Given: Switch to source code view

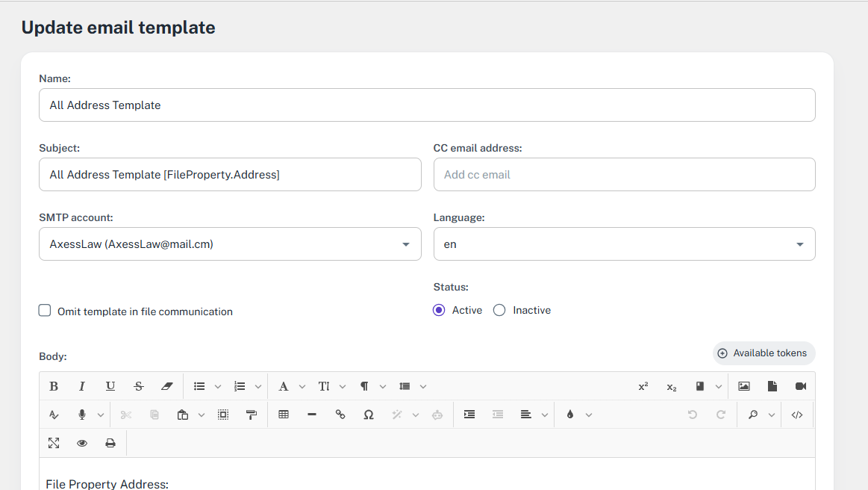Looking at the screenshot, I should pyautogui.click(x=797, y=415).
